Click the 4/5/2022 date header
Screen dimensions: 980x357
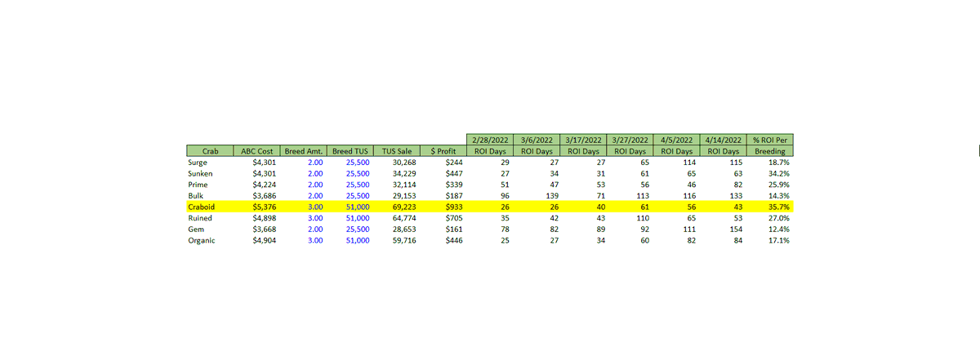[x=678, y=140]
